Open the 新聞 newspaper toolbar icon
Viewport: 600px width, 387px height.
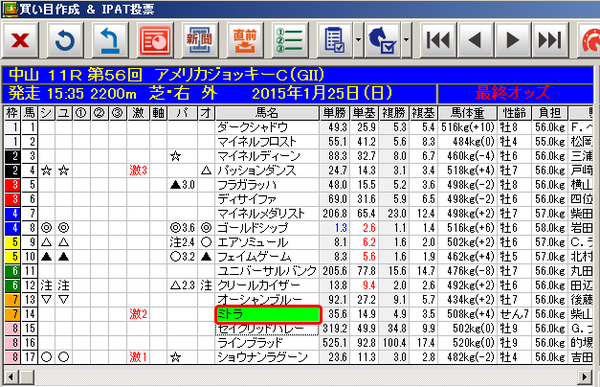[200, 40]
